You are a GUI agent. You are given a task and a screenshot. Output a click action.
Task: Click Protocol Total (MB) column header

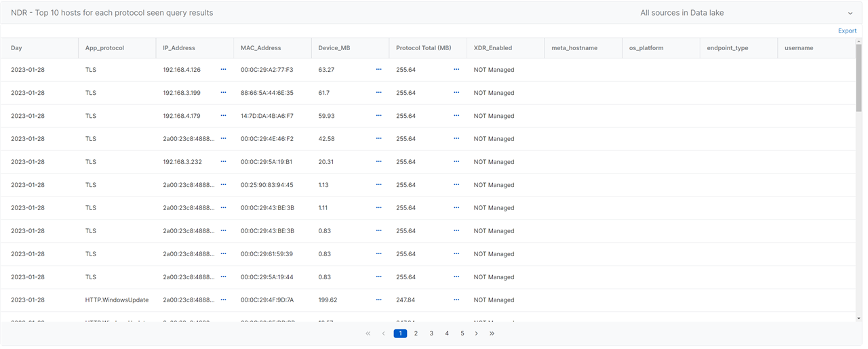(428, 48)
